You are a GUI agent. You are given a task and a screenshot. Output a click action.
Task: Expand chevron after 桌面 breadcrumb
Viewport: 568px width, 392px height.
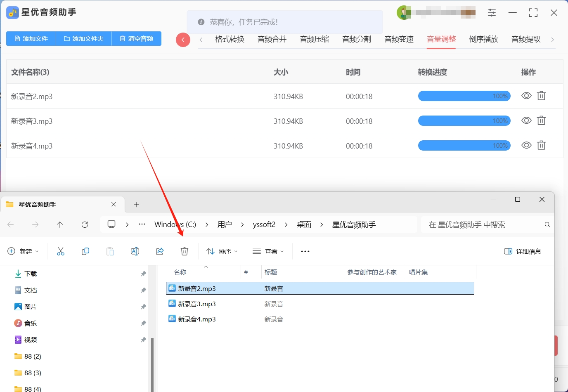[x=322, y=224]
